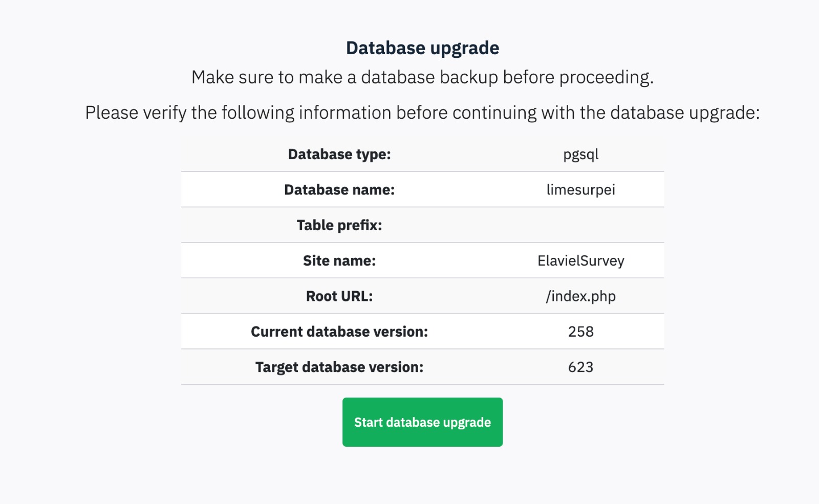Click the current version number 258

(580, 332)
